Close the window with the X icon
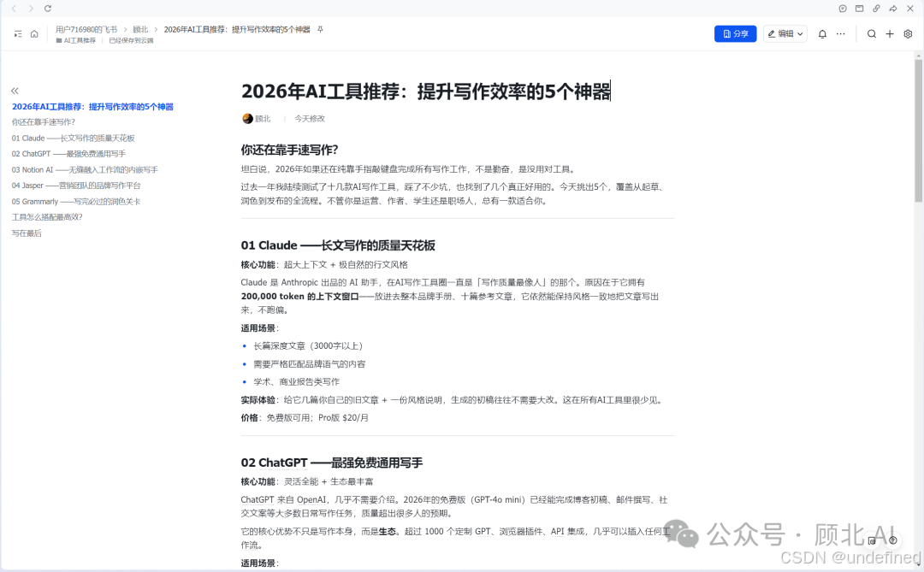 point(909,9)
